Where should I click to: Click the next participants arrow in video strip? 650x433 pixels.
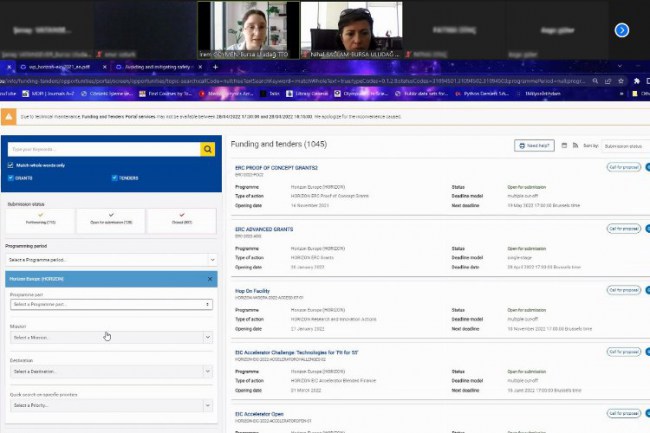622,30
